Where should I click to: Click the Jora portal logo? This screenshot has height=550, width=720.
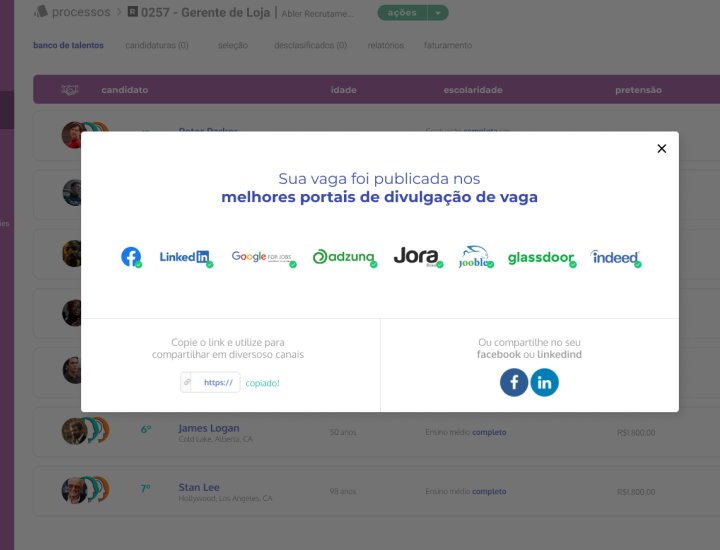[x=418, y=256]
